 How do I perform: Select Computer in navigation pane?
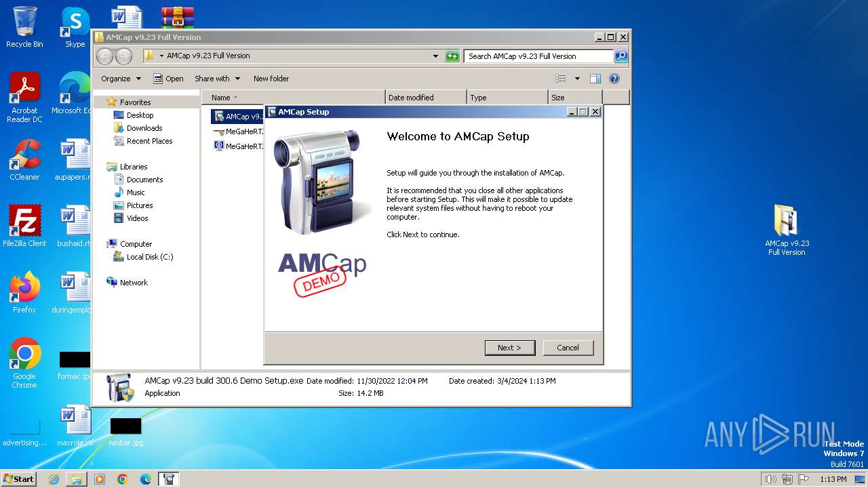pyautogui.click(x=136, y=244)
